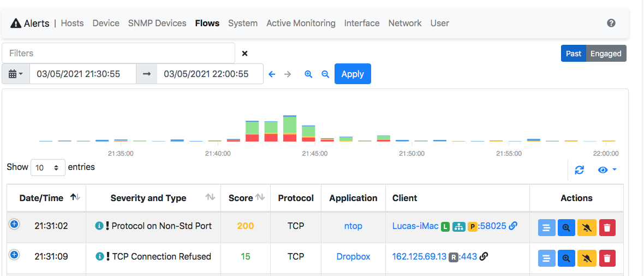Viewport: 644px width, 276px height.
Task: Explore Dropbox alert with magnifier button
Action: [567, 259]
